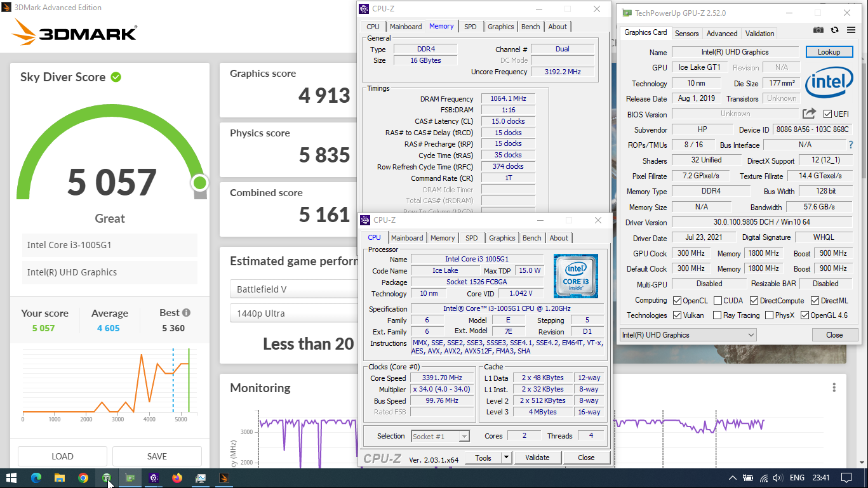Viewport: 868px width, 488px height.
Task: Open the Bench tab in front CPU-Z window
Action: click(532, 238)
